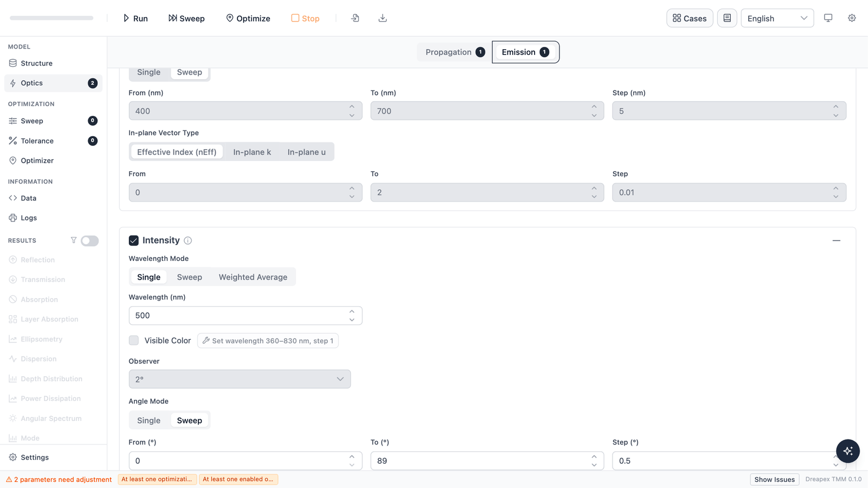
Task: Toggle the Results filter switch
Action: click(89, 241)
